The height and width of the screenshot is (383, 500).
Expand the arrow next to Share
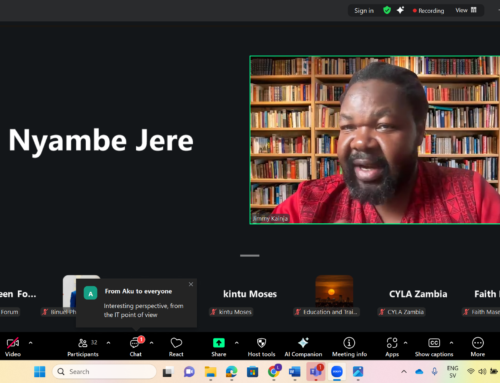(237, 343)
